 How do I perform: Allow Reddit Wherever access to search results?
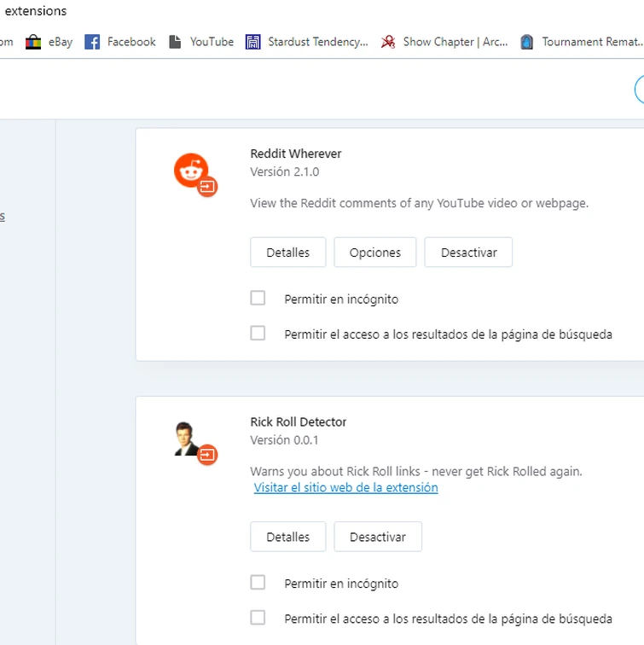258,333
